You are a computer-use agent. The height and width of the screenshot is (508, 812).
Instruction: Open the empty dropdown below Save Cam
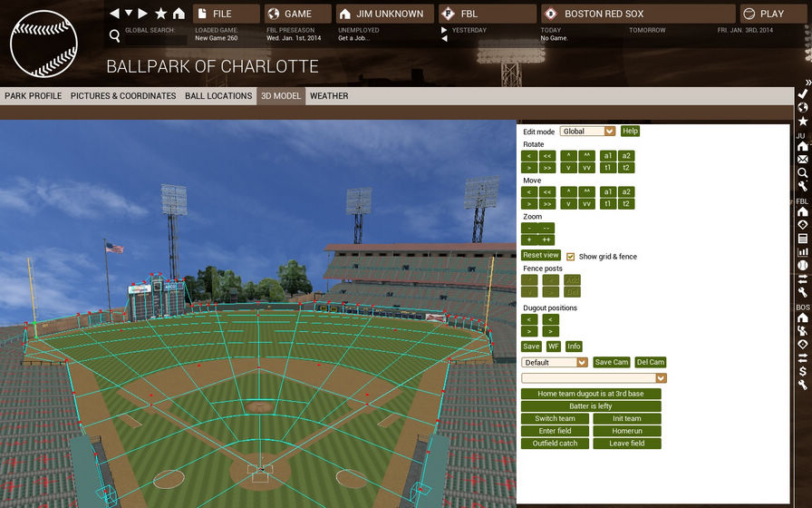[x=594, y=378]
